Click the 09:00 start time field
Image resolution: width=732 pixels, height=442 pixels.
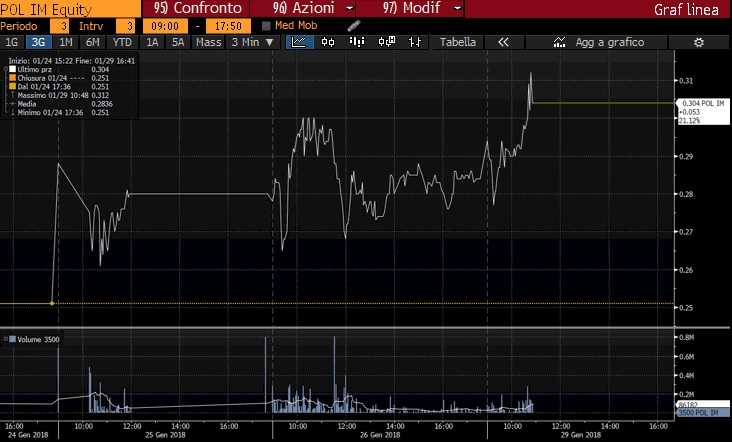(x=165, y=26)
